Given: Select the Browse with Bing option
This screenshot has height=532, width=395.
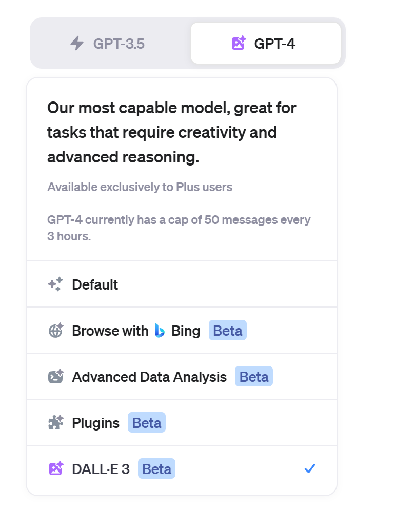Looking at the screenshot, I should 110,331.
